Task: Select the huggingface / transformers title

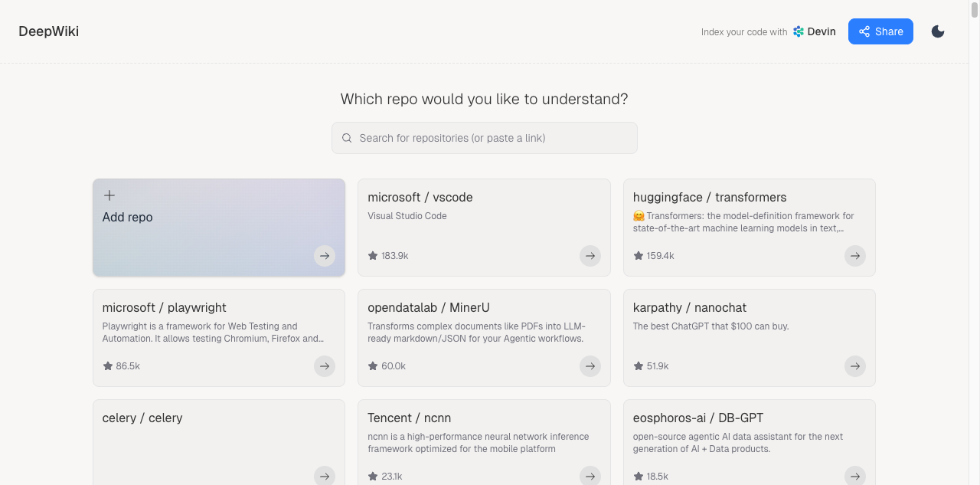Action: coord(710,197)
